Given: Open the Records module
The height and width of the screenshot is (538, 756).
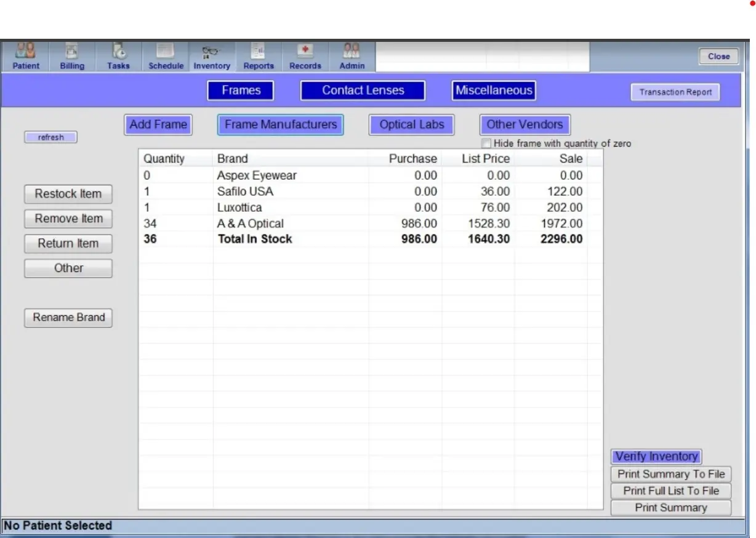Looking at the screenshot, I should (305, 56).
